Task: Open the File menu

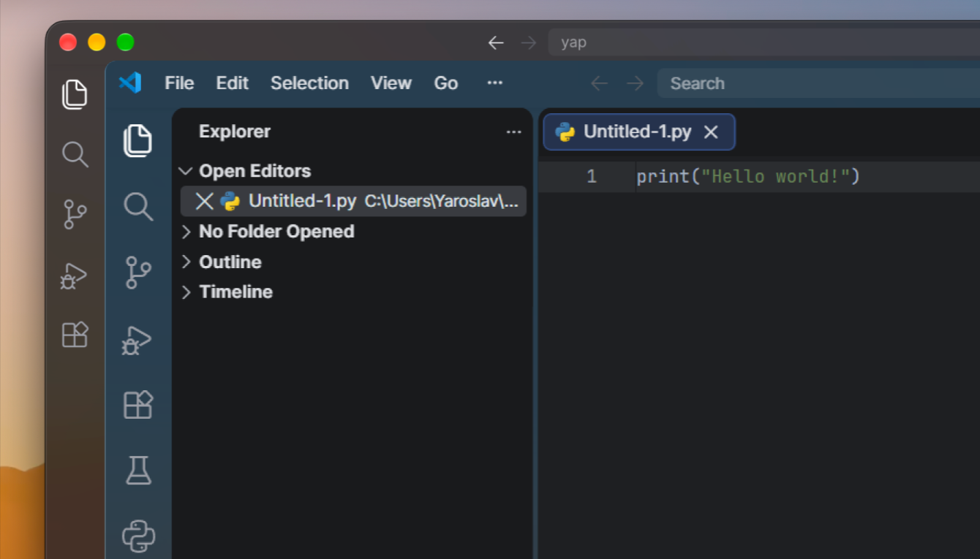Action: pos(179,83)
